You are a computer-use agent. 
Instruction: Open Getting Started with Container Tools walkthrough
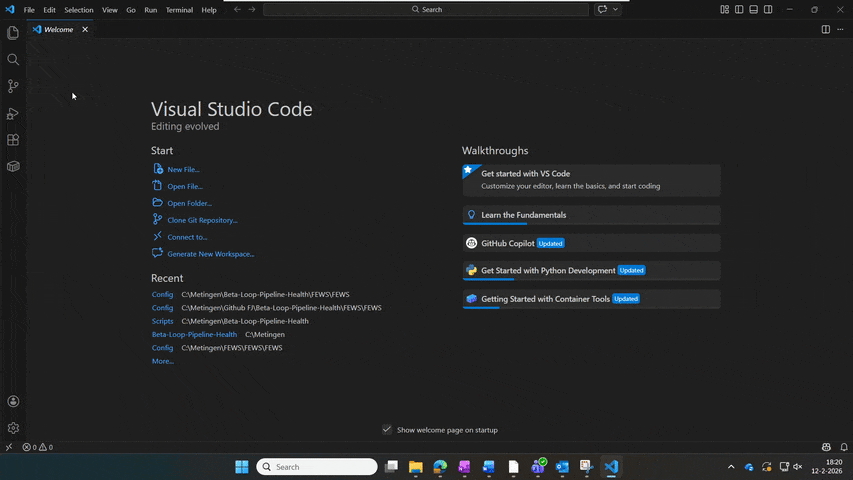[591, 299]
